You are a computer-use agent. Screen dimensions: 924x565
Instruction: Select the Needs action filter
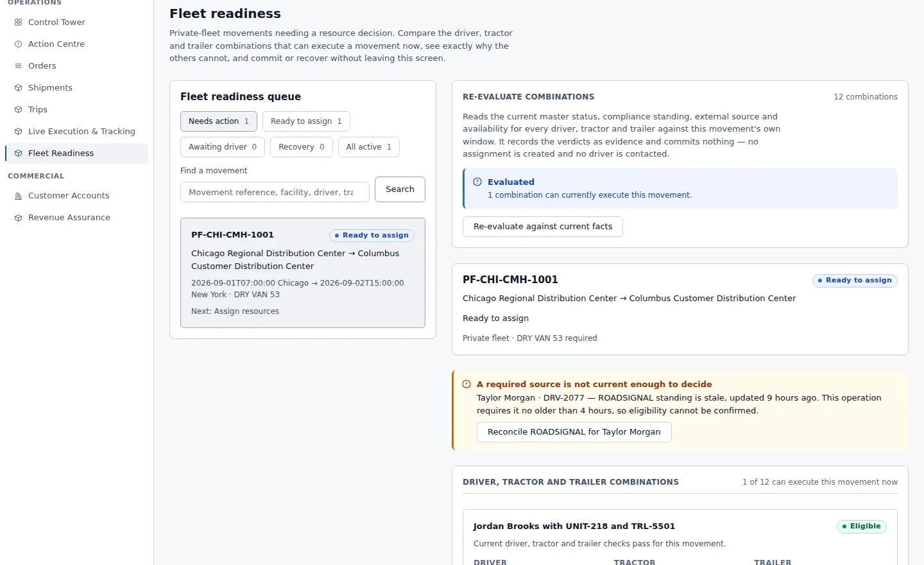(x=219, y=121)
